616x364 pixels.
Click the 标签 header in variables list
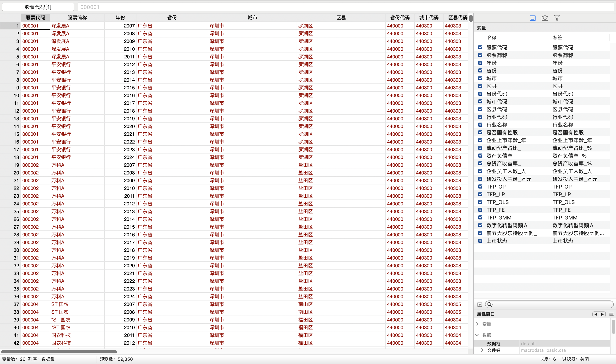click(557, 37)
